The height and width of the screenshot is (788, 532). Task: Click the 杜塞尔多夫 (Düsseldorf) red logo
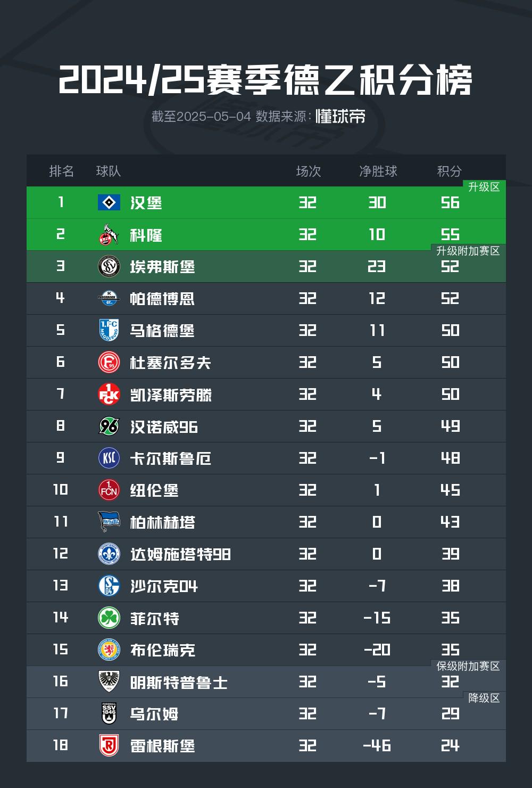pos(109,362)
